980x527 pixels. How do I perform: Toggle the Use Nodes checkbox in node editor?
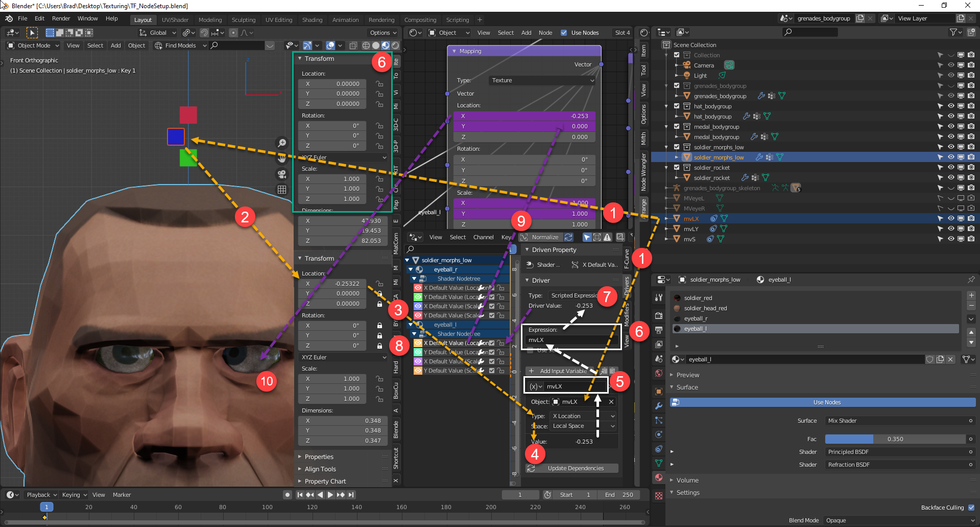coord(564,33)
